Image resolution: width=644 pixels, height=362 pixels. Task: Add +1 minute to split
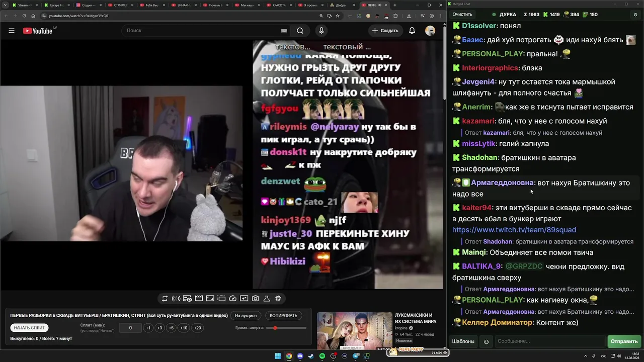coord(148,328)
